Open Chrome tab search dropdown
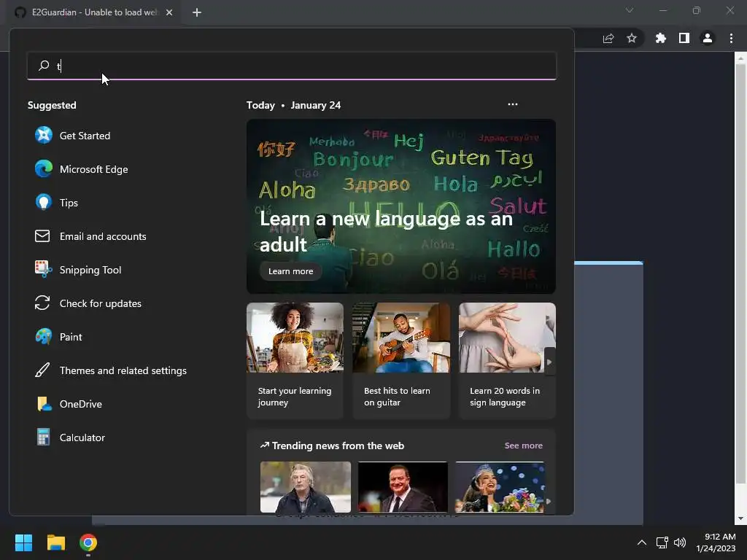 630,10
